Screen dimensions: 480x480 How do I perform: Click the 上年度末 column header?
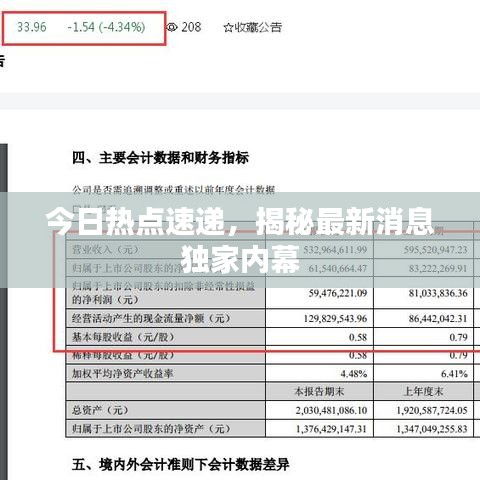coord(423,391)
